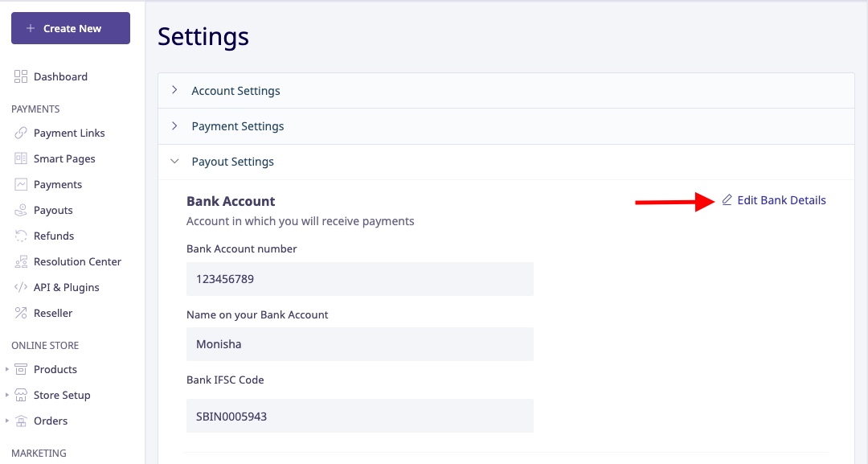Click the Bank Account number field
The image size is (868, 464).
pos(360,279)
